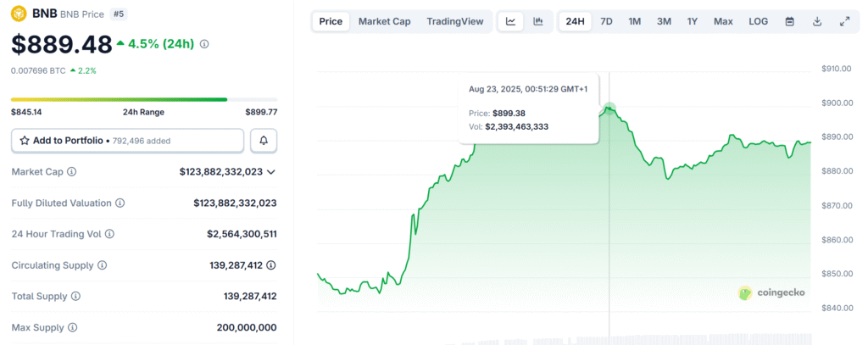Click info icon beside Fully Diluted Valuation

coord(120,203)
